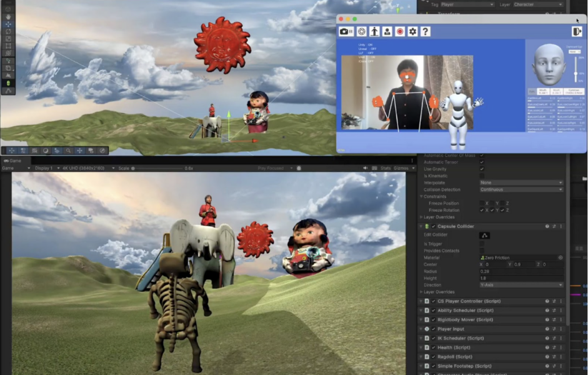
Task: Select the Move tool in the Scene toolbar
Action: [8, 24]
